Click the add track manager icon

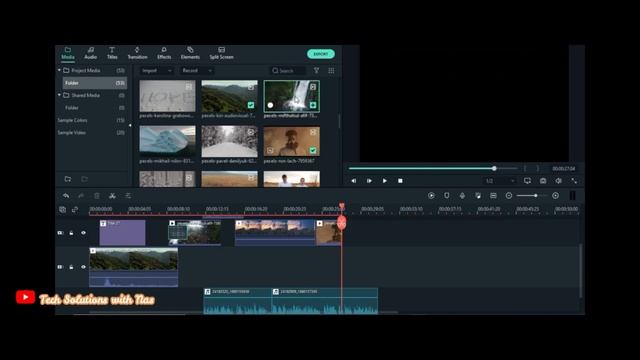click(x=62, y=209)
